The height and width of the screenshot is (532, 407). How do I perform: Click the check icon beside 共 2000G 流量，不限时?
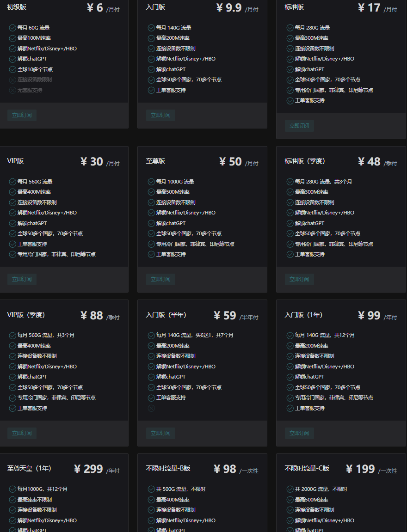290,489
